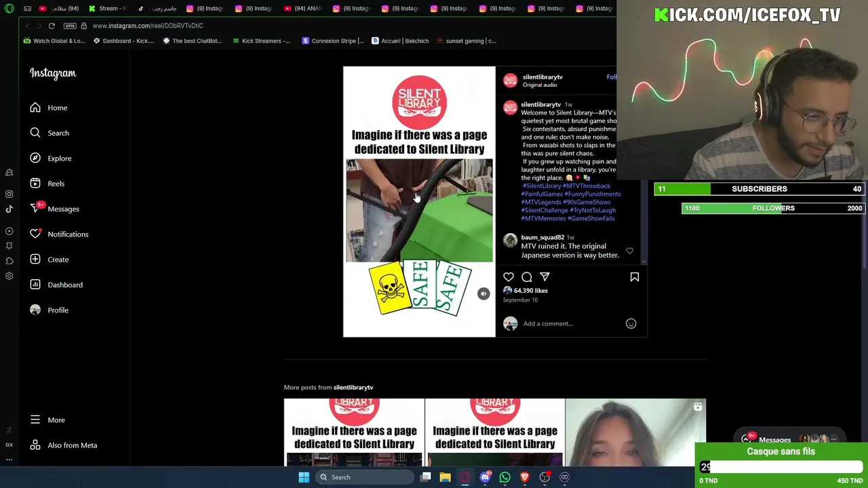This screenshot has height=488, width=868.
Task: Switch to the first YouTube (94) tab
Action: 59,8
